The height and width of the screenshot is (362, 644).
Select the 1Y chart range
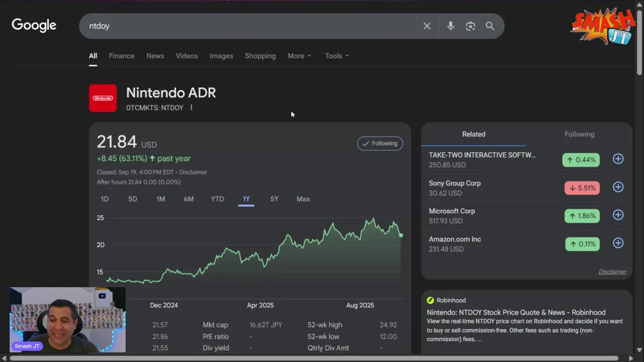pos(246,199)
